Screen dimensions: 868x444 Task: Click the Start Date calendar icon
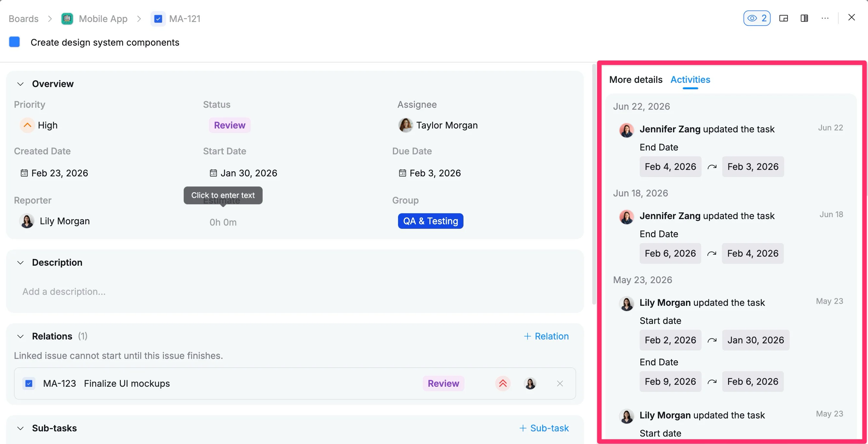(x=213, y=173)
